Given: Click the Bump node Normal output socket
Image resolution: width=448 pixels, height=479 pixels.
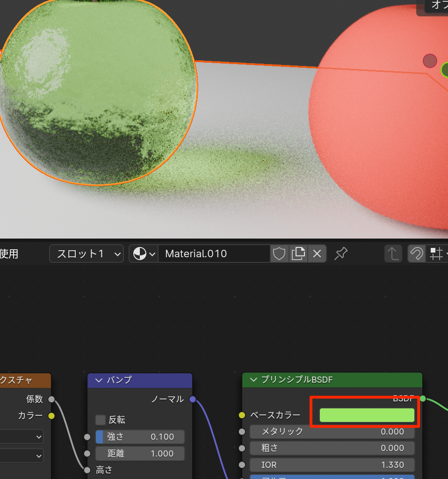Looking at the screenshot, I should (192, 399).
